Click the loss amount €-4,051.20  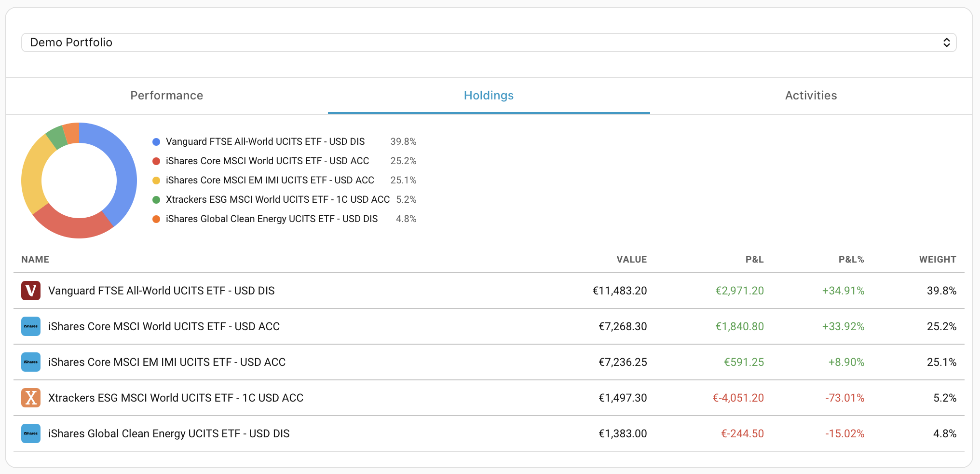pyautogui.click(x=738, y=398)
